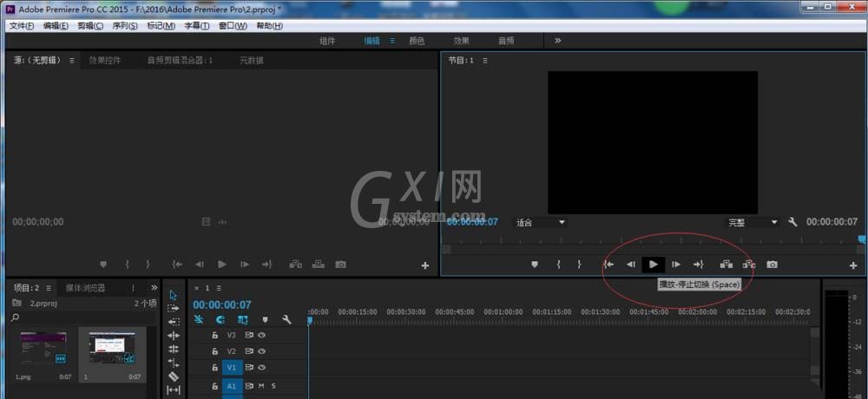Select the 1.png thumbnail in Project panel
Screen dimensions: 868x399
point(43,348)
